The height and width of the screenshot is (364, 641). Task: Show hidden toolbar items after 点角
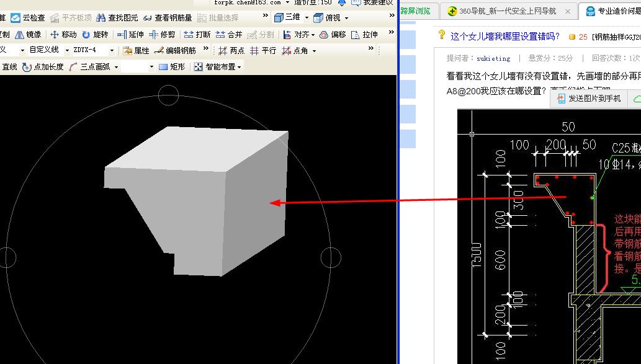(371, 48)
